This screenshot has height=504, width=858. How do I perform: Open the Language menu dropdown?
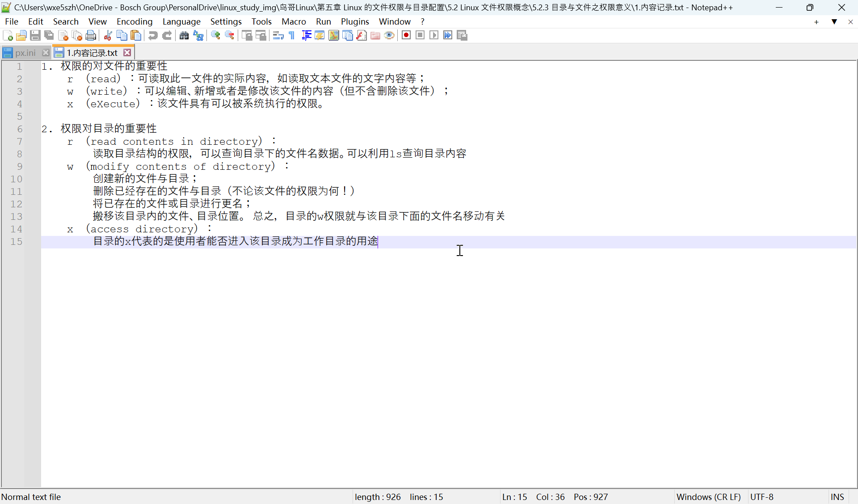pyautogui.click(x=181, y=21)
